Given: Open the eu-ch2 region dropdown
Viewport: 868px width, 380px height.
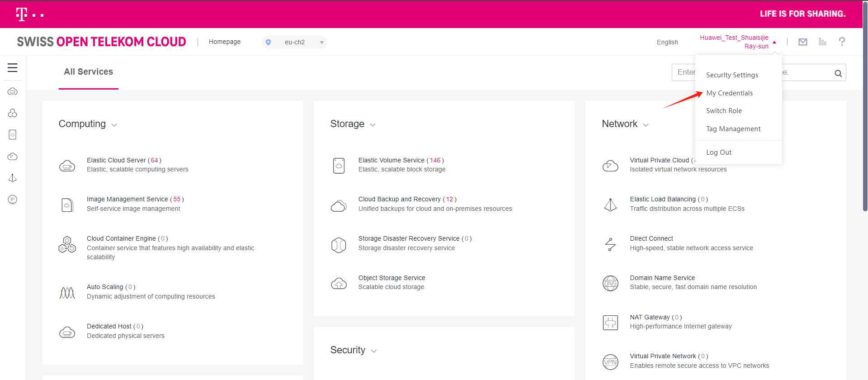Looking at the screenshot, I should 295,42.
